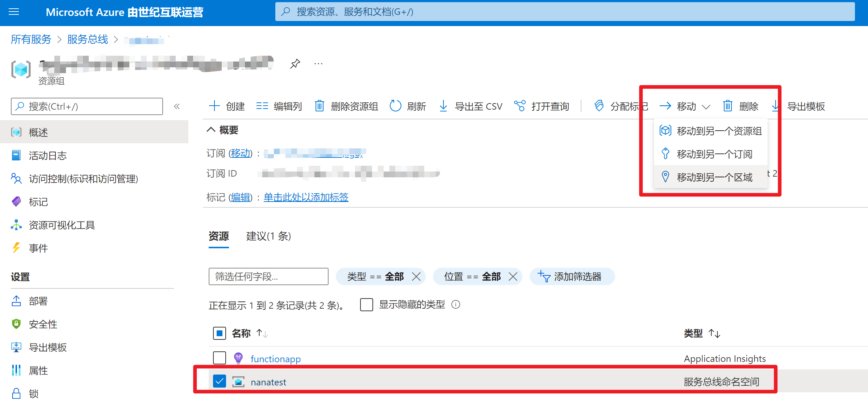This screenshot has width=868, height=410.
Task: Click the 打开查询 toolbar icon
Action: tap(520, 106)
